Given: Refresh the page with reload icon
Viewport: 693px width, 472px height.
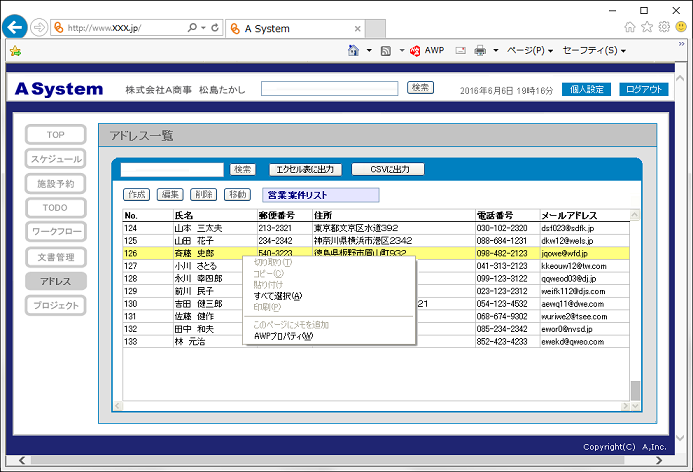Looking at the screenshot, I should [215, 28].
